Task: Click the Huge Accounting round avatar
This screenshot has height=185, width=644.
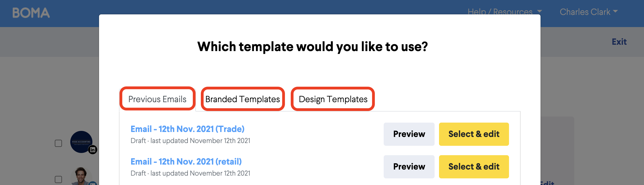Action: [x=81, y=142]
